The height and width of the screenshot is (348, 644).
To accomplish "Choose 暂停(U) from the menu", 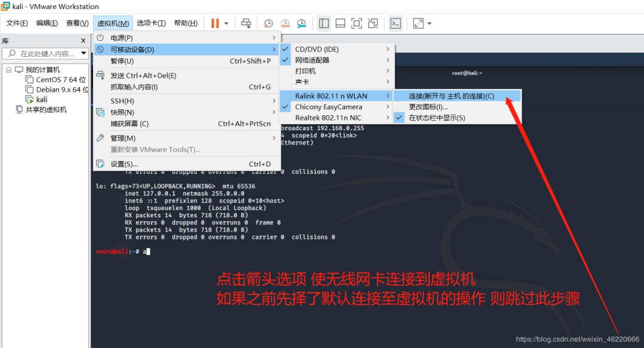I will (187, 61).
